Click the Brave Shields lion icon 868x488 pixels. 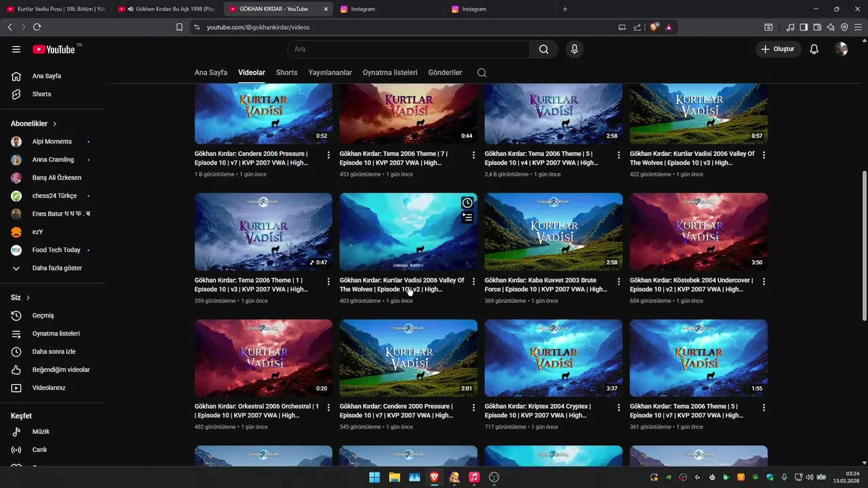click(x=654, y=27)
